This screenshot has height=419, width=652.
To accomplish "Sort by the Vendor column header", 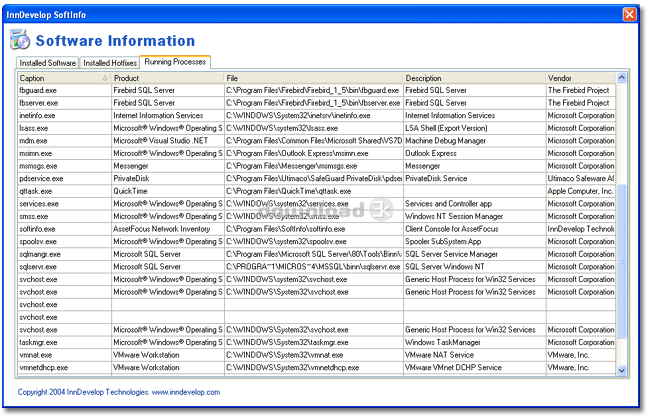I will pyautogui.click(x=581, y=78).
